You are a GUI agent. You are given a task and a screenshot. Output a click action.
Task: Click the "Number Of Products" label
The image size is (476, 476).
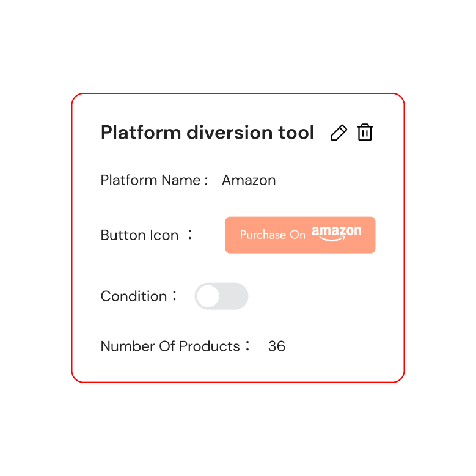pos(170,346)
